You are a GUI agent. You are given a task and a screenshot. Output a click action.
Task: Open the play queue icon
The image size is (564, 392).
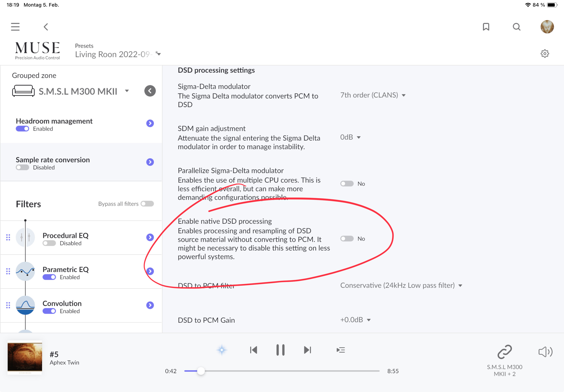pyautogui.click(x=341, y=350)
